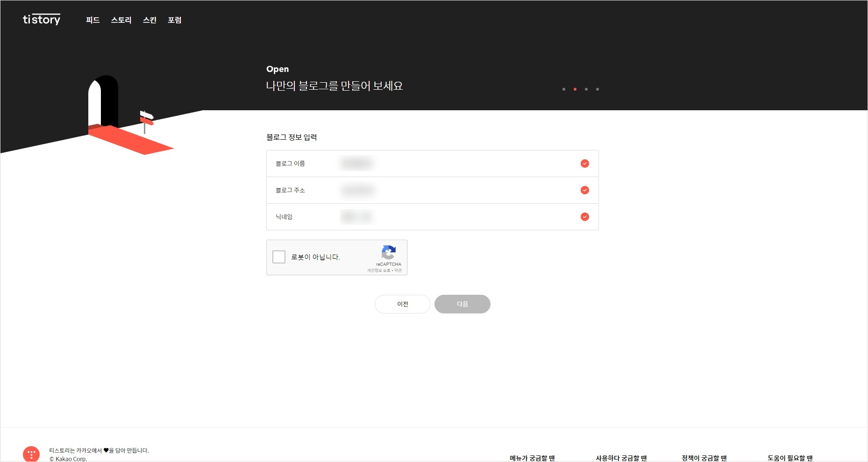868x462 pixels.
Task: Check the 로봇이 아닙니다 reCAPTCHA box
Action: pos(279,257)
